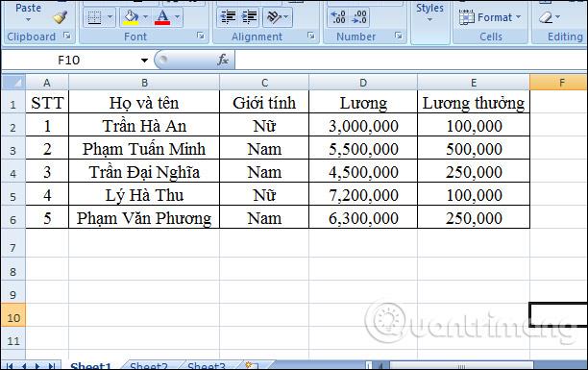Select the 'Nữ' cell in Lý Hà Thu row
The image size is (588, 370).
264,194
